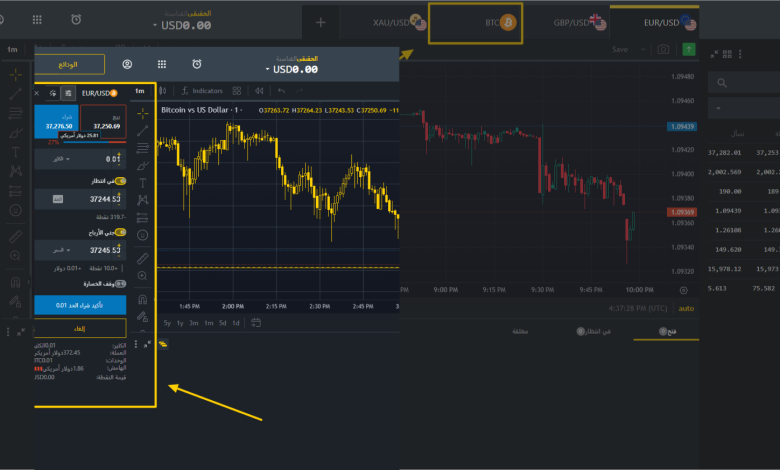Open the apps grid menu icon
The width and height of the screenshot is (780, 470).
[x=162, y=64]
